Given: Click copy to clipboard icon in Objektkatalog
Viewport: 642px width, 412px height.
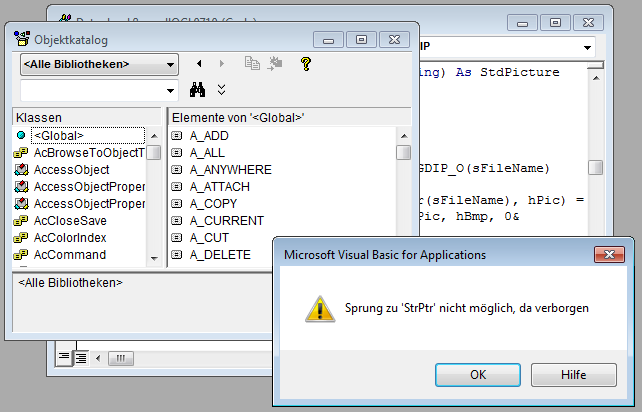Looking at the screenshot, I should tap(252, 63).
